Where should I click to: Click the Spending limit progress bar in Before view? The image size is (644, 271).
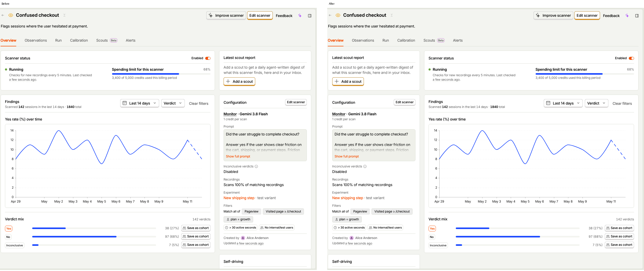point(161,74)
